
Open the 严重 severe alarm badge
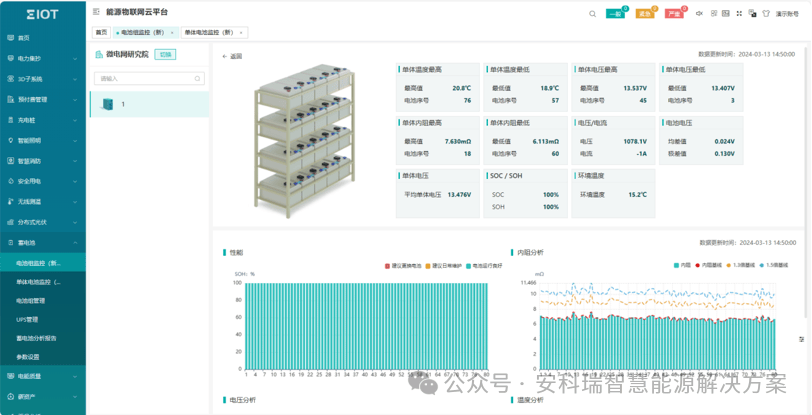pos(674,14)
